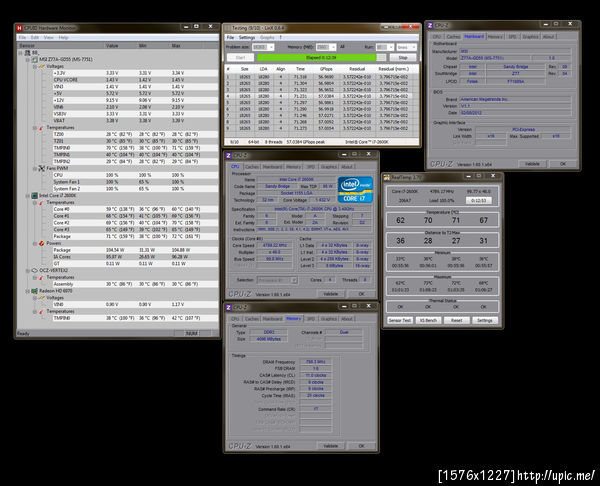Click the Intel Core i7 logo in CPU-Z
Screen dimensions: 600x486
click(355, 189)
